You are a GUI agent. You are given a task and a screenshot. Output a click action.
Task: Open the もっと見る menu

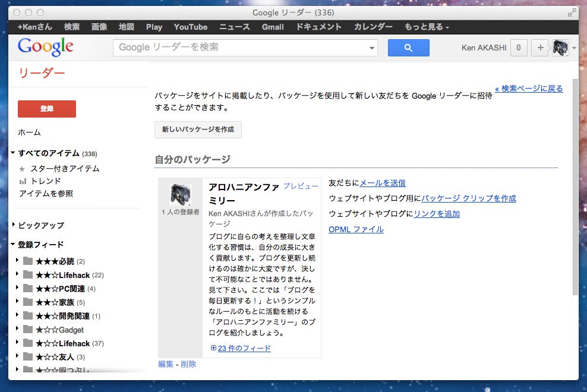coord(427,27)
